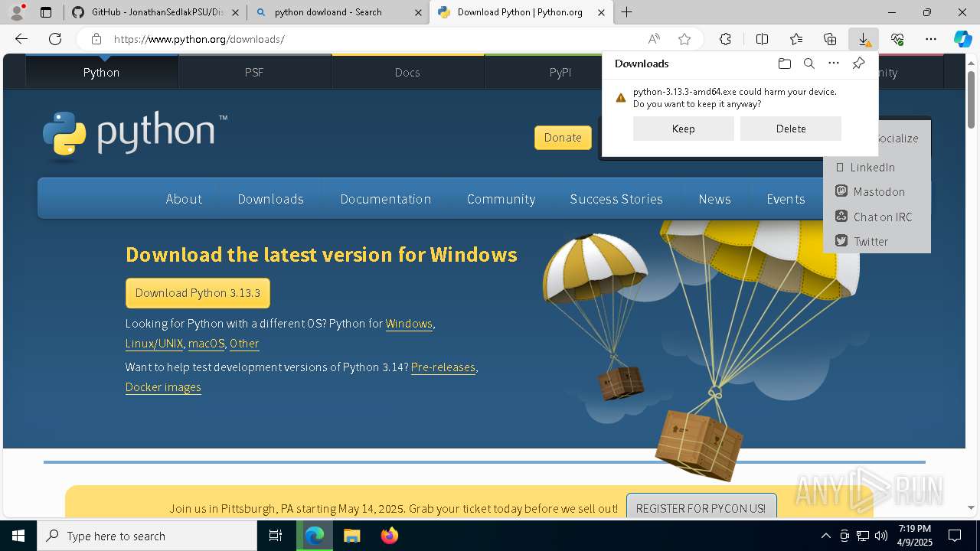Open the Docs top navigation tab
This screenshot has height=551, width=980.
tap(407, 72)
